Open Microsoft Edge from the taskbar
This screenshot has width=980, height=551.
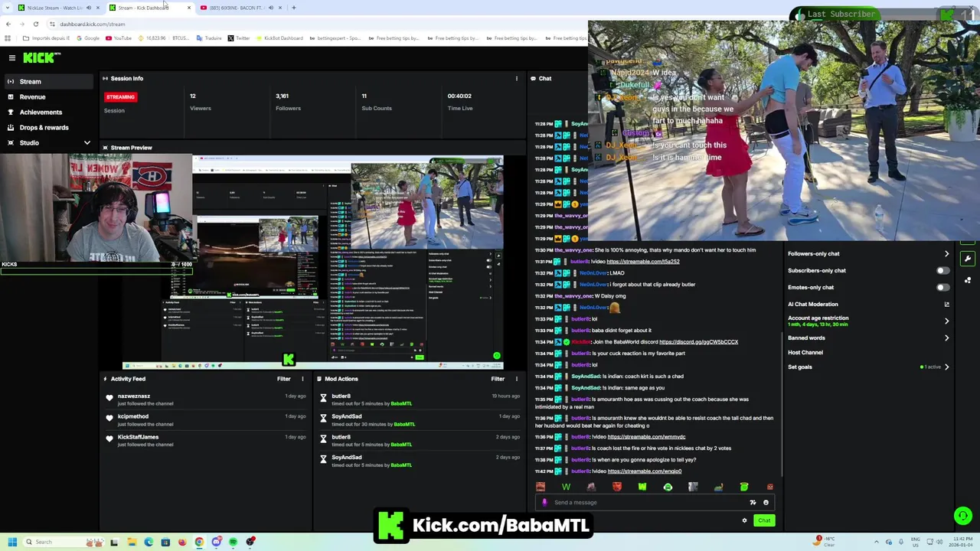pos(149,542)
